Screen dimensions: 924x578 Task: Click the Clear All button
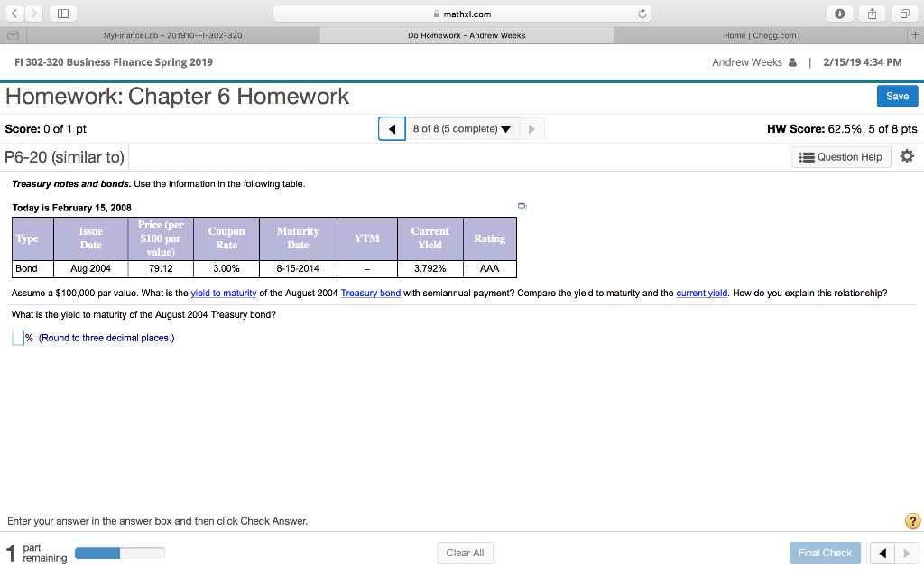click(x=465, y=552)
